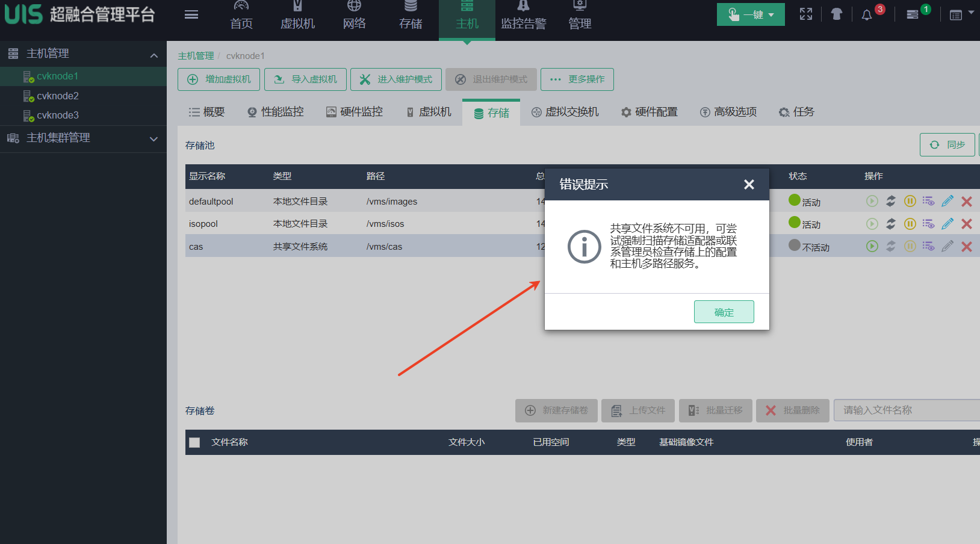Toggle the hamburger menu to collapse sidebar
Image resolution: width=980 pixels, height=544 pixels.
(x=191, y=15)
